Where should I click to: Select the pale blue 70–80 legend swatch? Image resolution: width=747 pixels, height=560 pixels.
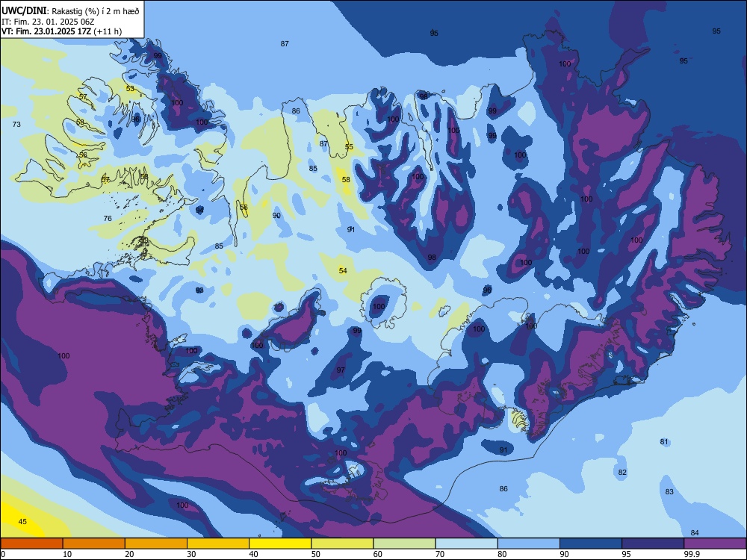coord(467,544)
